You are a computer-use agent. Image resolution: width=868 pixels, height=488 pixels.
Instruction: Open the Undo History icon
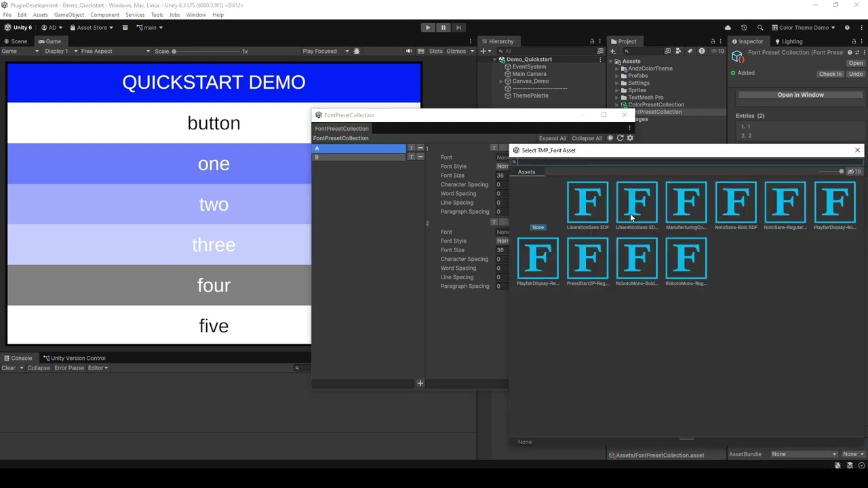point(744,28)
